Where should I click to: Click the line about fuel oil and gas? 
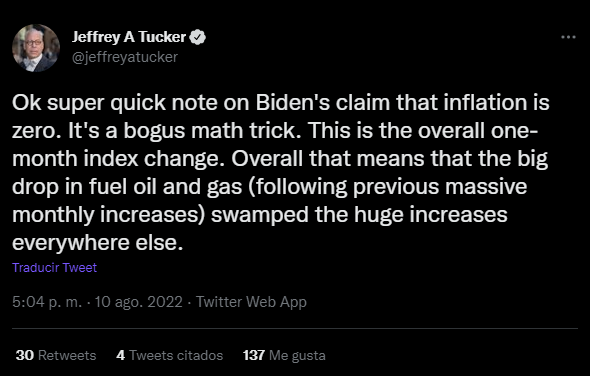click(x=269, y=187)
